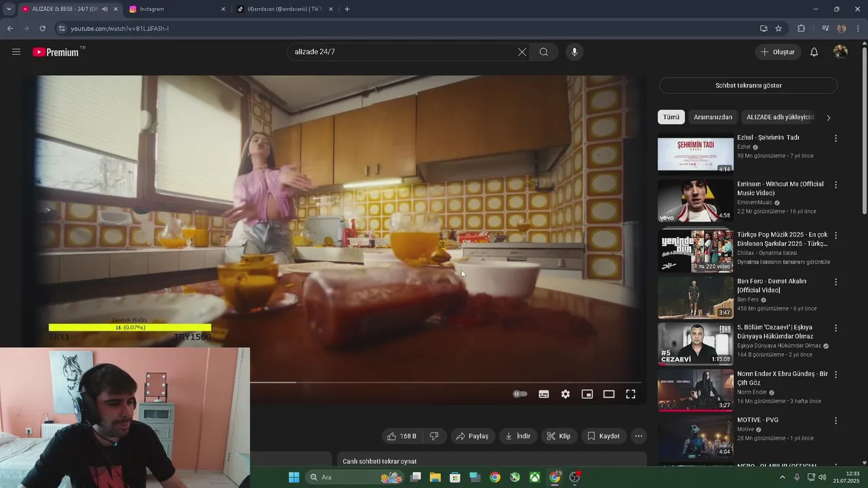Start voice search with microphone

(574, 52)
